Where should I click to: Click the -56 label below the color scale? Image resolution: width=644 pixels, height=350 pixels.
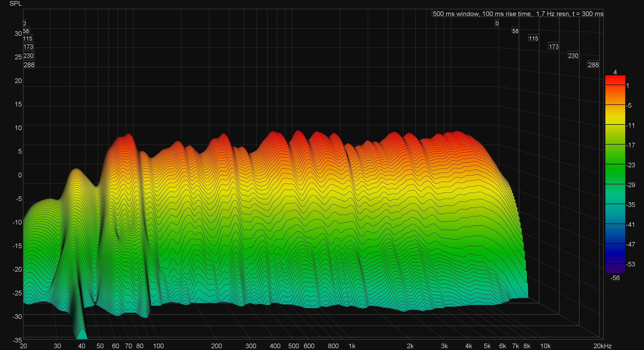615,278
